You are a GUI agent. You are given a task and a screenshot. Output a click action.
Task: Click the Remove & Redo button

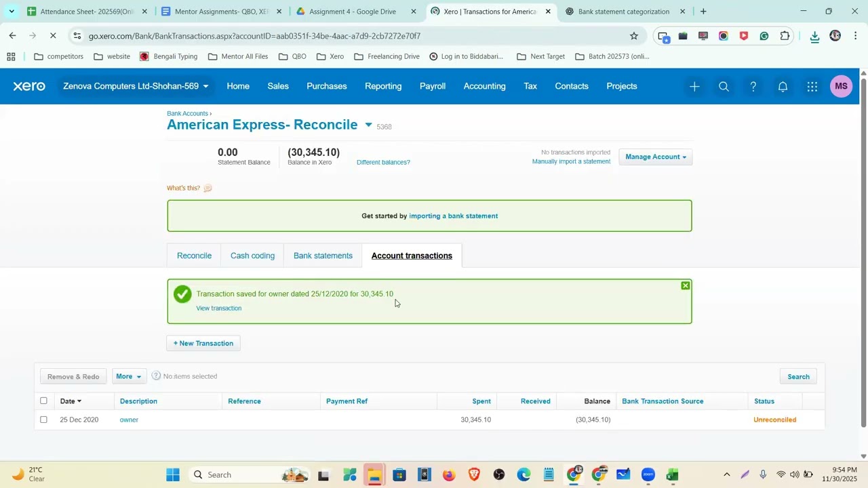point(73,376)
